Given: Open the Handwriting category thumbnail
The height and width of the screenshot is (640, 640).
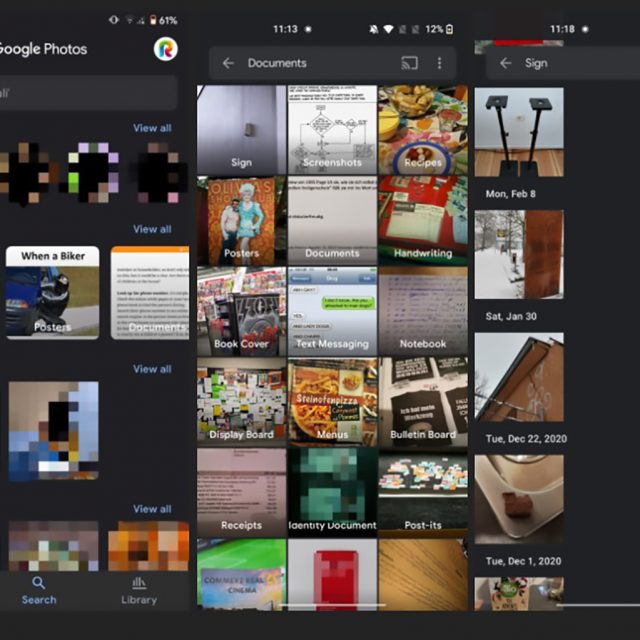Looking at the screenshot, I should pyautogui.click(x=423, y=220).
